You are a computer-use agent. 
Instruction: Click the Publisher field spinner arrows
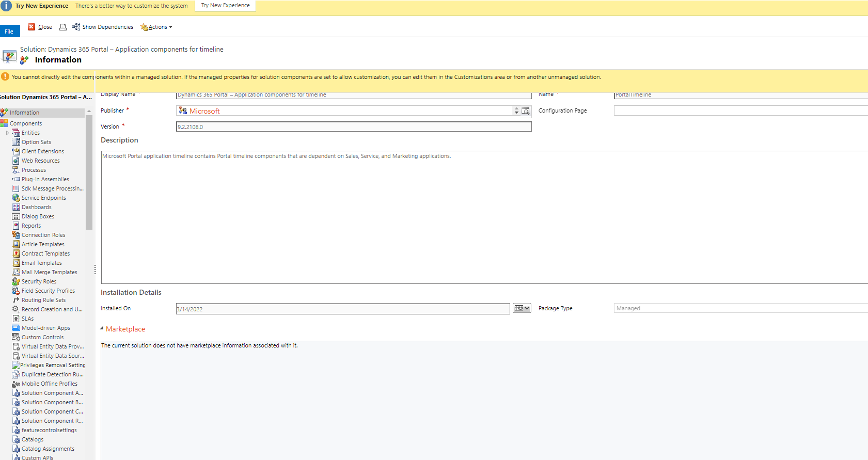(516, 111)
